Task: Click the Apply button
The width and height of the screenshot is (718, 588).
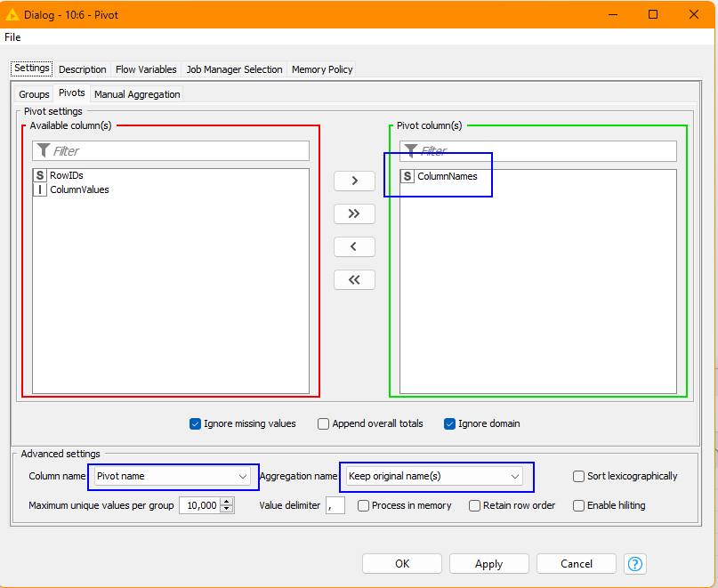Action: 488,564
